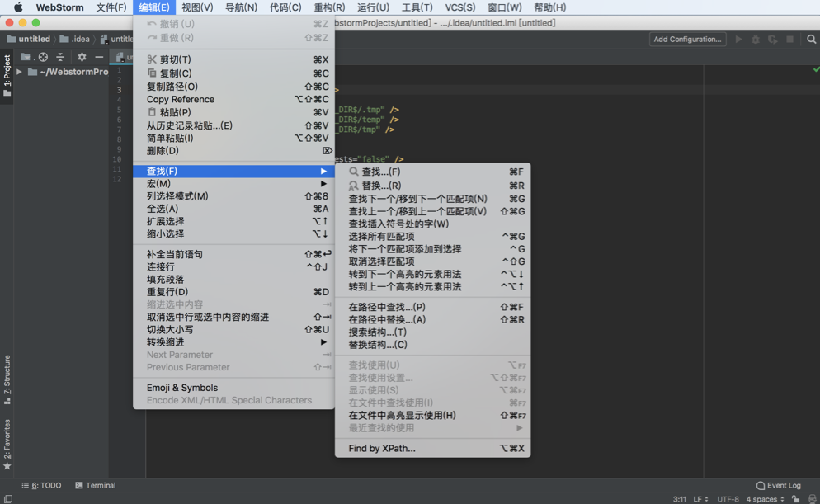Click the Debug bug icon in the toolbar
Viewport: 820px width, 504px height.
(756, 40)
